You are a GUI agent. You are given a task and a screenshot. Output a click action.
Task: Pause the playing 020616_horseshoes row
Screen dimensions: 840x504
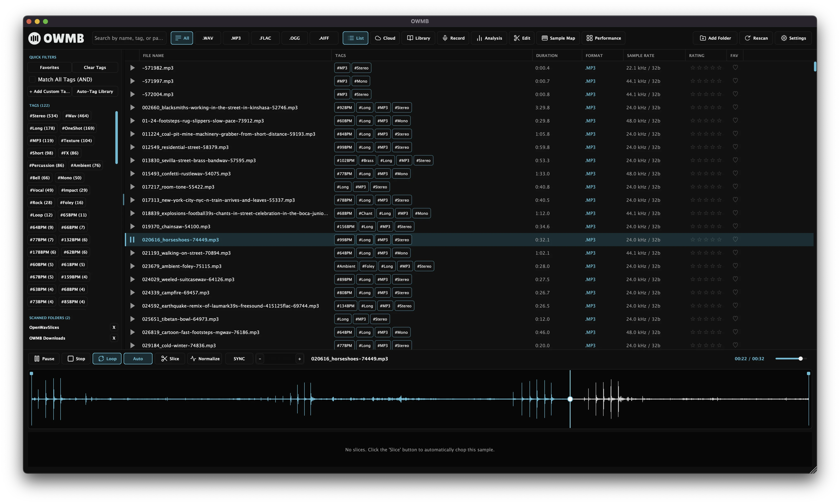(132, 240)
